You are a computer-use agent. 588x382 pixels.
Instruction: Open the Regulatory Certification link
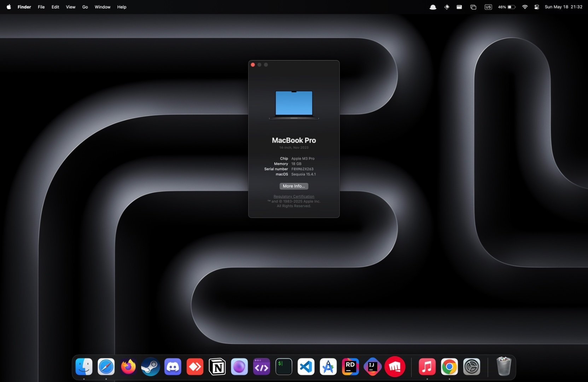pos(294,197)
